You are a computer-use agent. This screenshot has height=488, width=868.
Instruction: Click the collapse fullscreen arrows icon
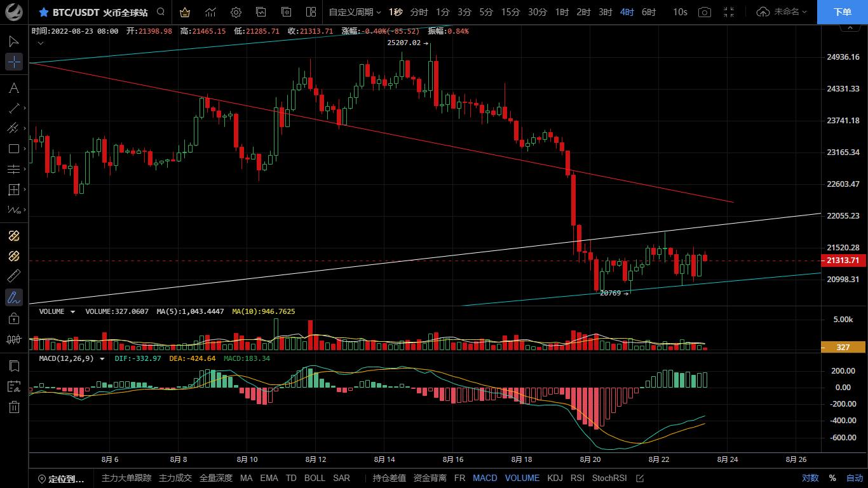729,12
